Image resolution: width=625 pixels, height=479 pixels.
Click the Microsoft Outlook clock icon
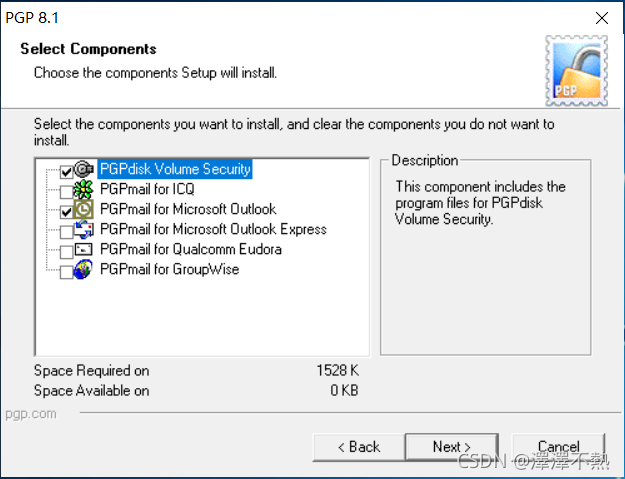[84, 209]
